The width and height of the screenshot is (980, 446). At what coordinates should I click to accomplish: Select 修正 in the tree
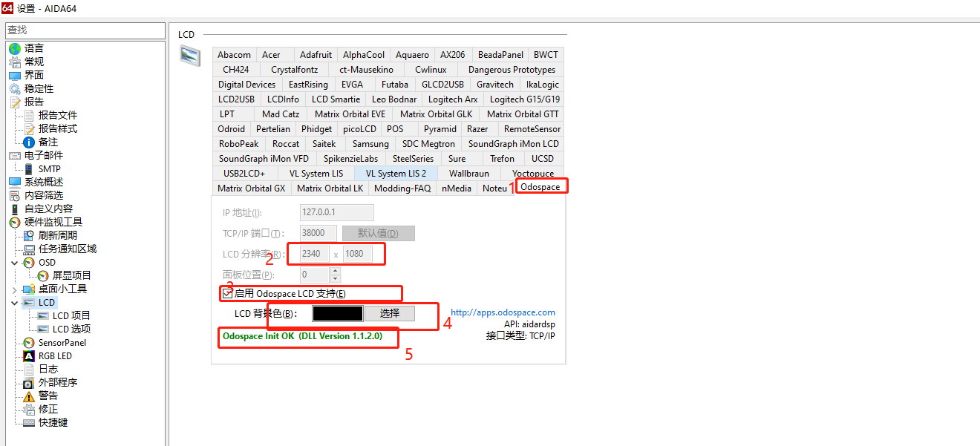point(48,409)
